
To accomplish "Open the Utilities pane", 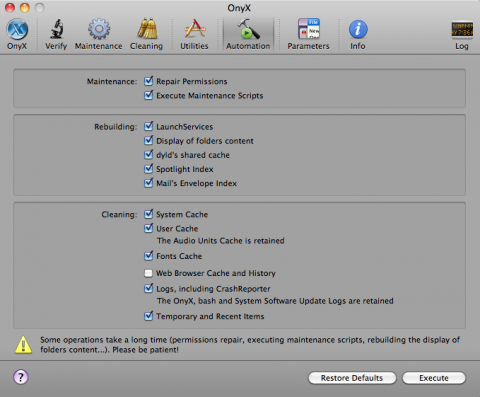I will (x=194, y=34).
